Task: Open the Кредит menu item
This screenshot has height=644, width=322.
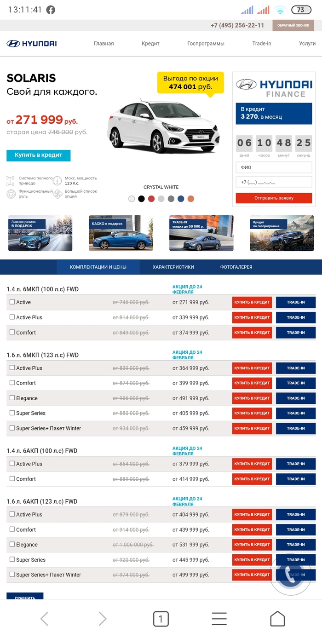Action: point(150,44)
